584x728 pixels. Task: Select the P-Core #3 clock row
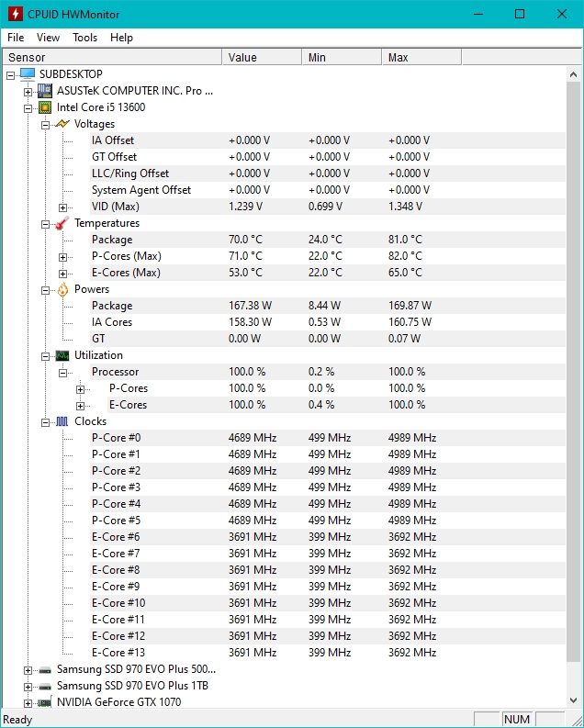pyautogui.click(x=328, y=487)
